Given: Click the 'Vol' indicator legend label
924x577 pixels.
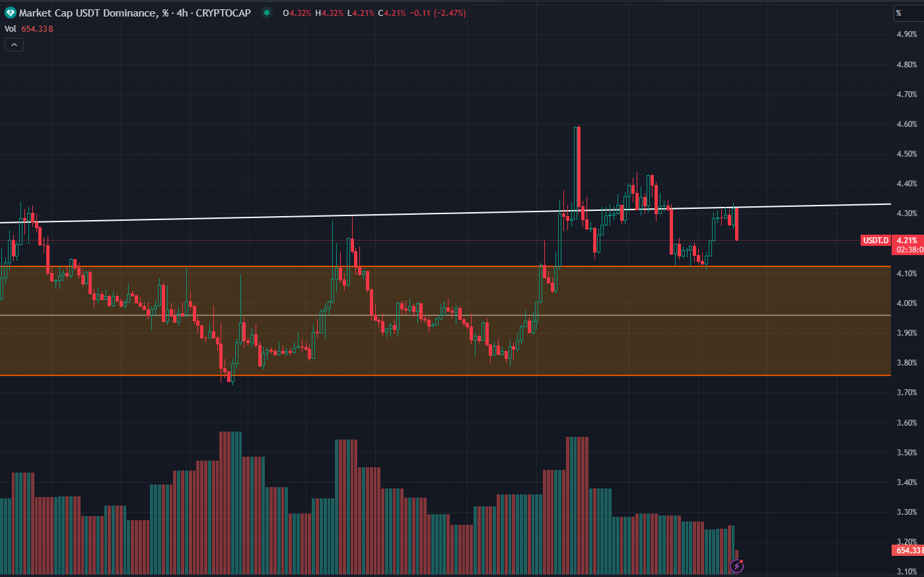Looking at the screenshot, I should [10, 29].
